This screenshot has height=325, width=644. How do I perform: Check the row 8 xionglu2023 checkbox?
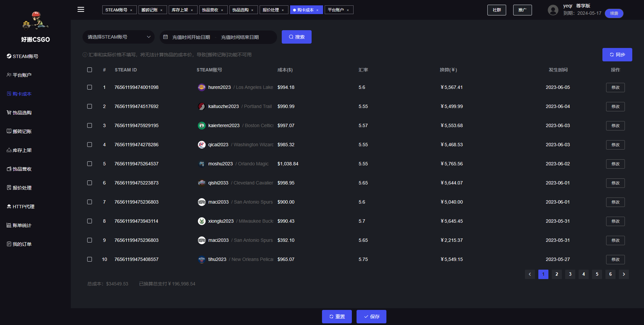(x=90, y=221)
